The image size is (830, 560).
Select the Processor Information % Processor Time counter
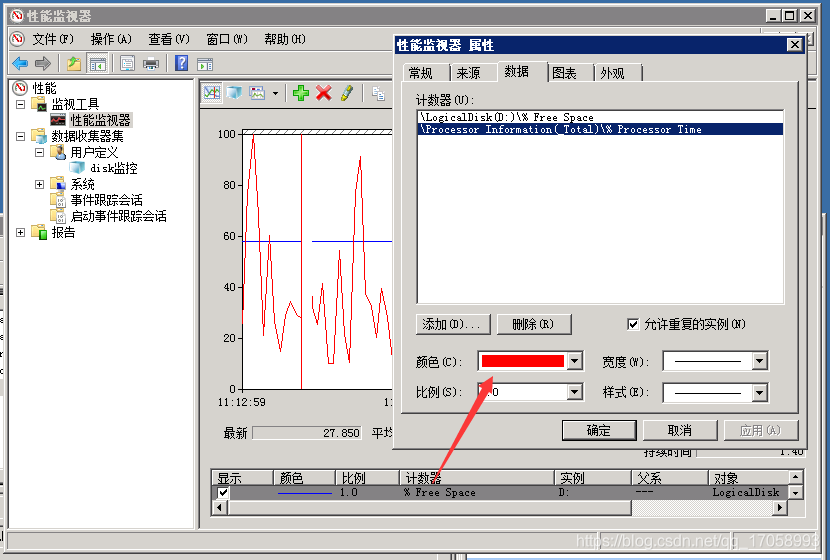coord(600,129)
